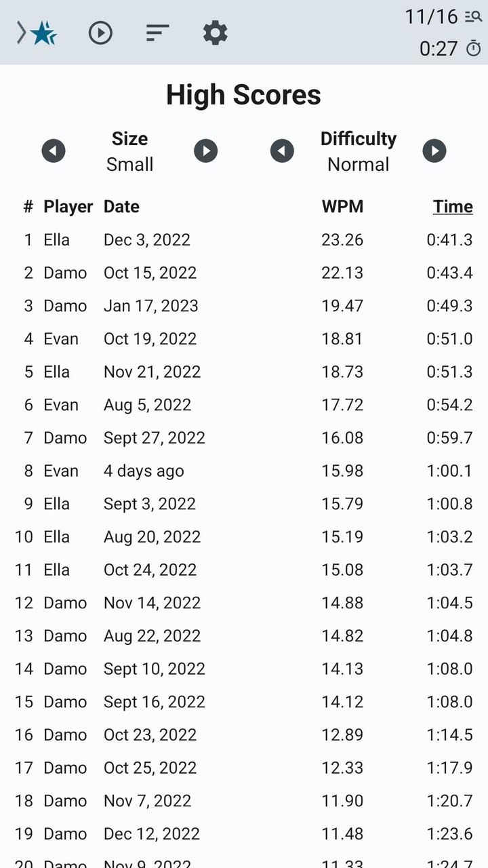This screenshot has width=488, height=868.
Task: Select row 16, Damo's Oct 23, 2022 score
Action: [244, 735]
